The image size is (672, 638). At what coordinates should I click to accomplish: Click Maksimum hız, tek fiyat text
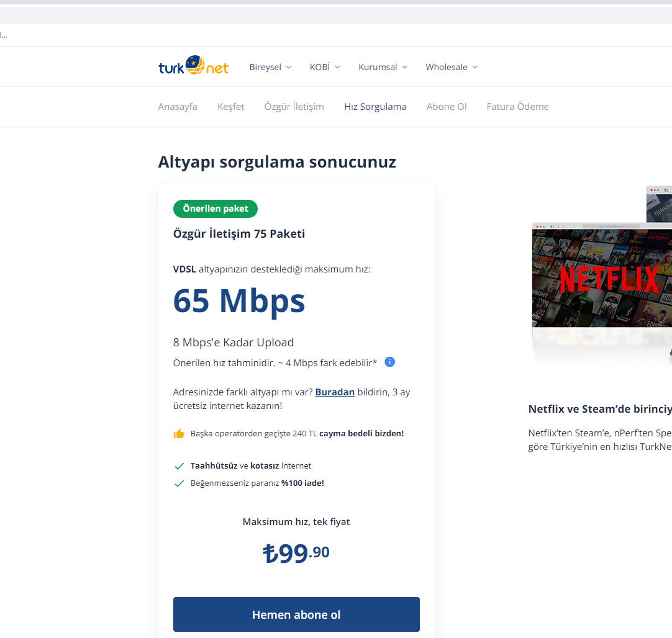(x=296, y=522)
